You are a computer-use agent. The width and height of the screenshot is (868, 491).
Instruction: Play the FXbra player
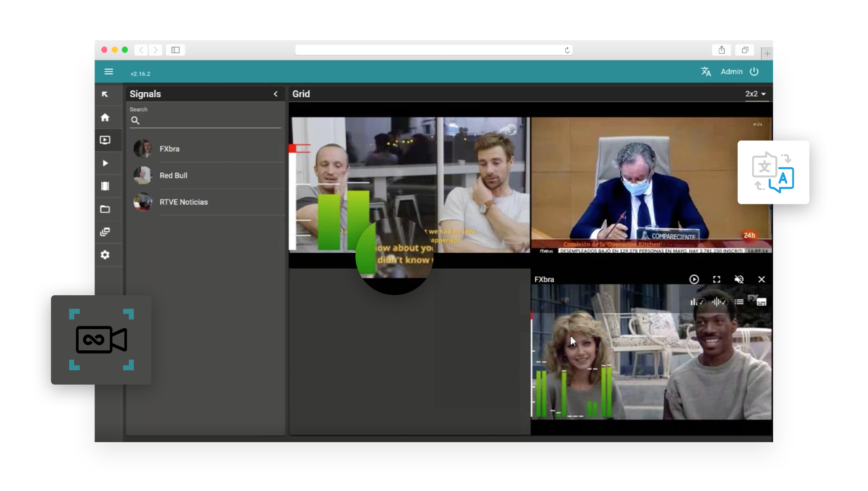click(x=694, y=279)
